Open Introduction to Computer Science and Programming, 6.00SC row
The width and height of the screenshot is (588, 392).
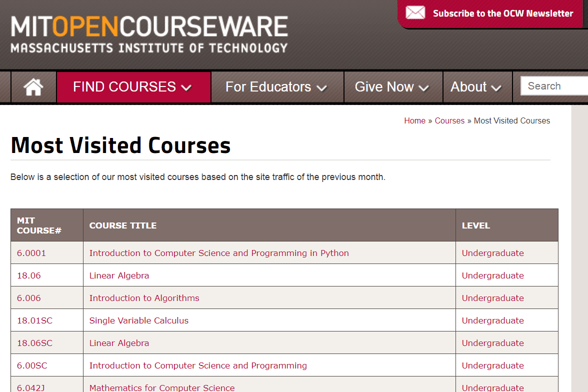click(198, 365)
